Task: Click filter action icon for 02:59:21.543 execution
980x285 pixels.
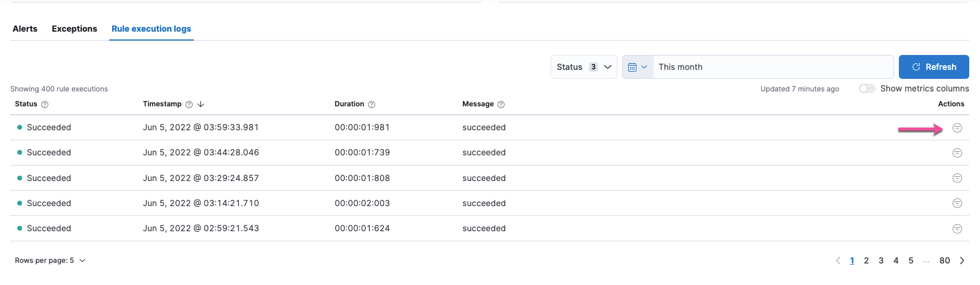Action: pyautogui.click(x=957, y=229)
